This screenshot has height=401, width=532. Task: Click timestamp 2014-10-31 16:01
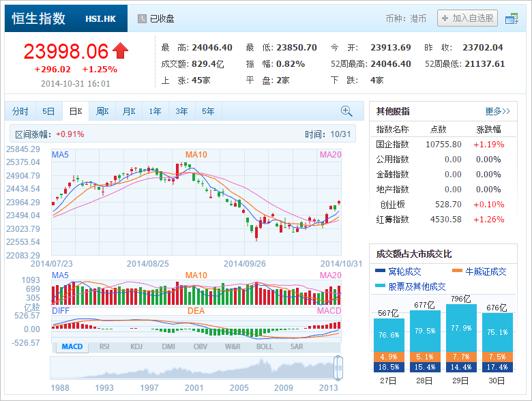tap(75, 84)
